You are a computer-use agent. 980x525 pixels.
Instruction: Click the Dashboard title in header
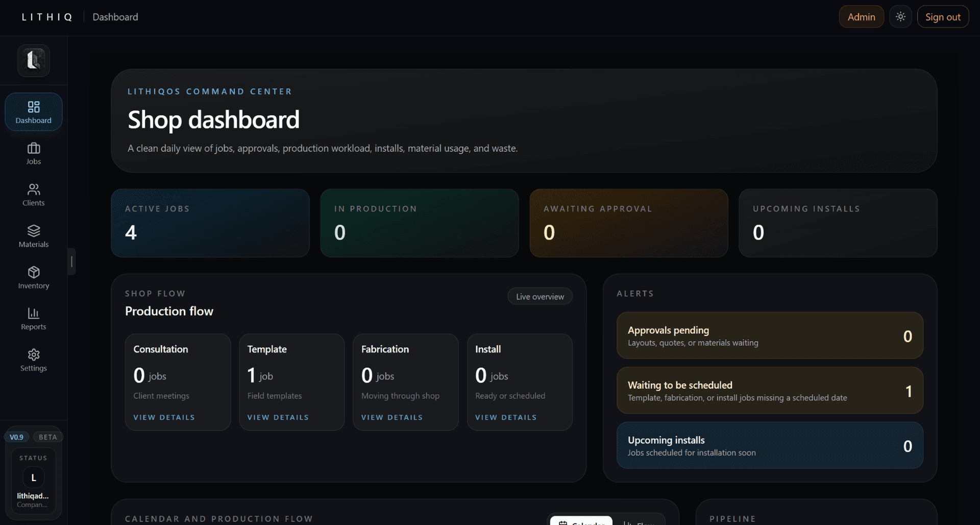coord(115,17)
